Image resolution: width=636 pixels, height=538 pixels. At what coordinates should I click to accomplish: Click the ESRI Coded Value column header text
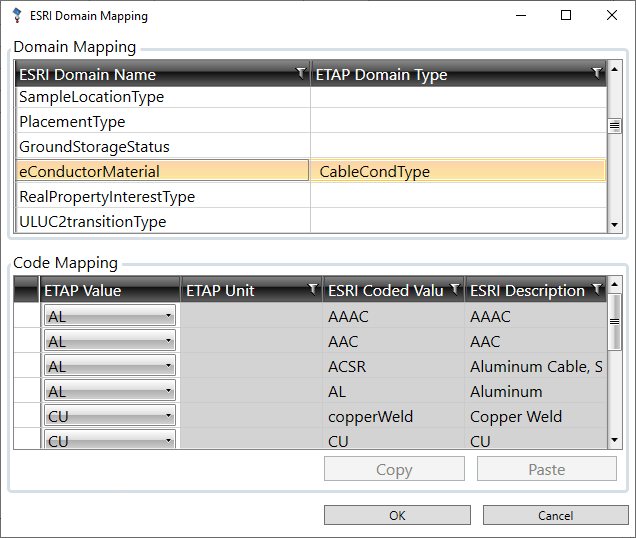pos(386,290)
